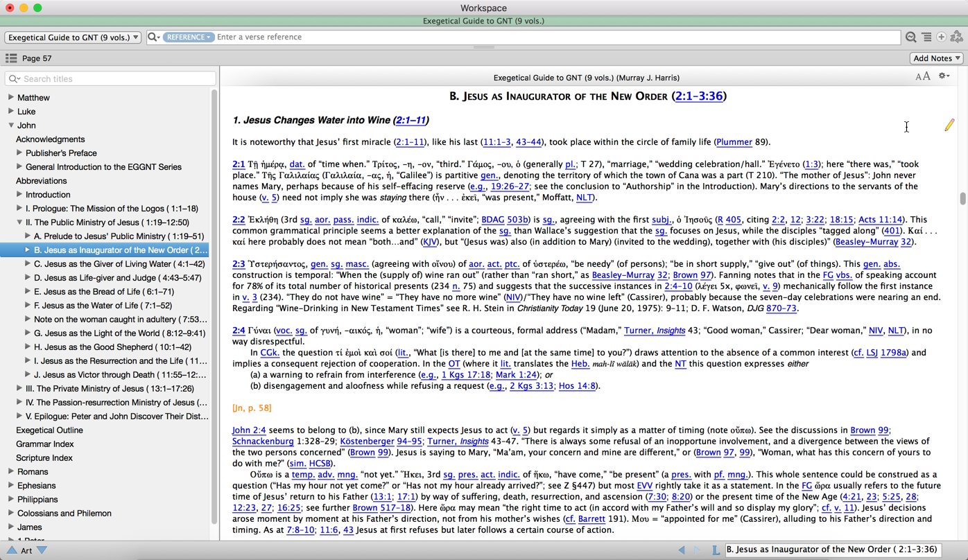Expand C. Jesus as the Giver of Living Water
968x560 pixels.
pos(28,263)
